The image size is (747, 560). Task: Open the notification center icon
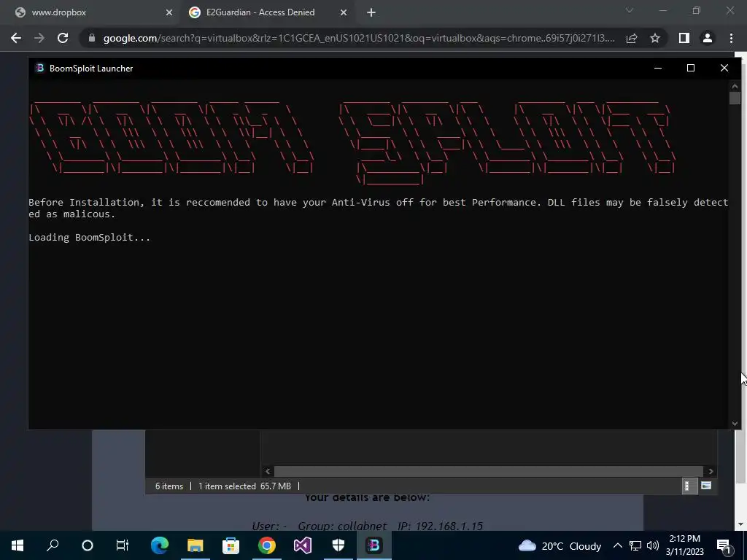(724, 547)
